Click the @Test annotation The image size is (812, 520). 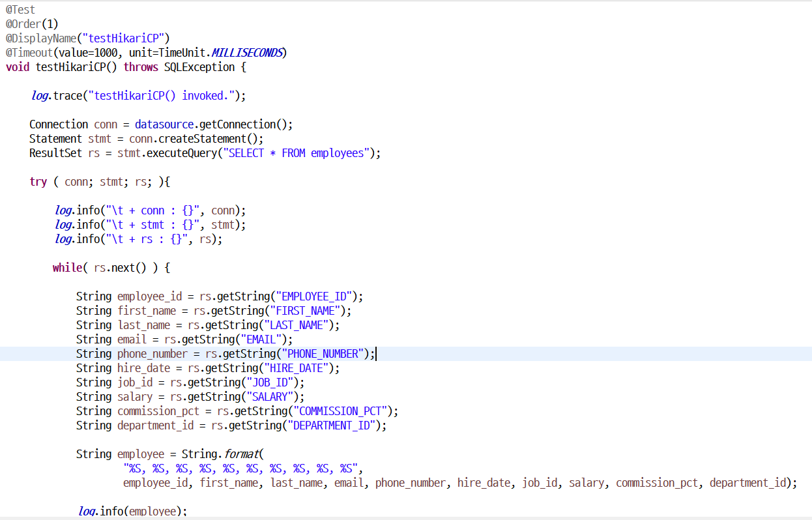click(20, 10)
